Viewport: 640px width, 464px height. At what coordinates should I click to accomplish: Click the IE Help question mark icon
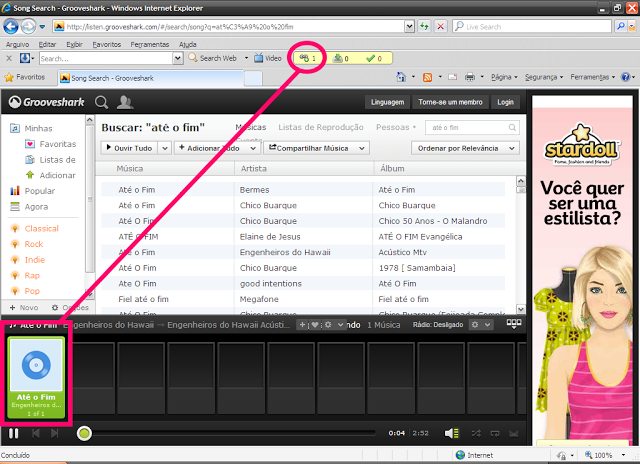point(625,77)
